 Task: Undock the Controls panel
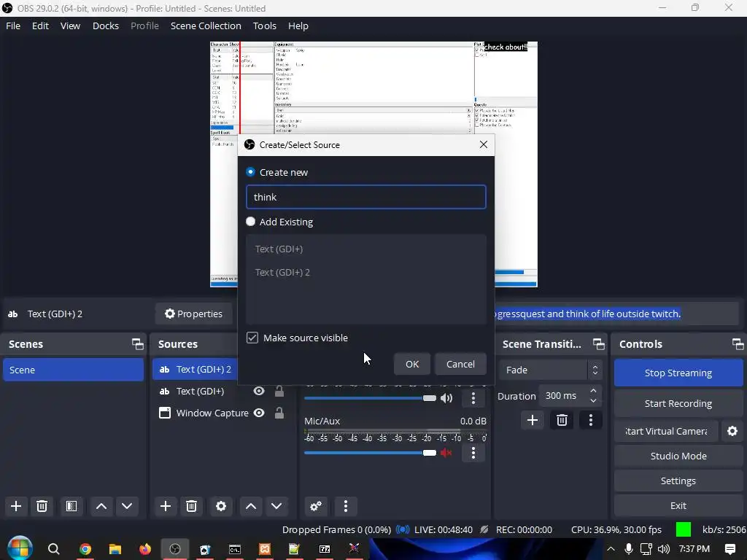(x=738, y=344)
